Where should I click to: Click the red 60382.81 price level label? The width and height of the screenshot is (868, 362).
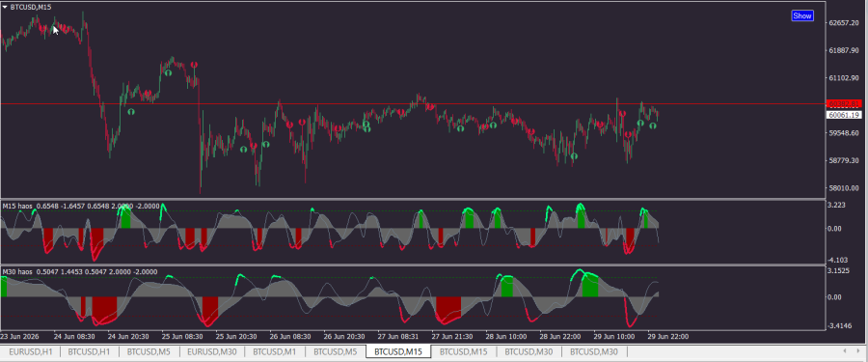click(x=844, y=103)
